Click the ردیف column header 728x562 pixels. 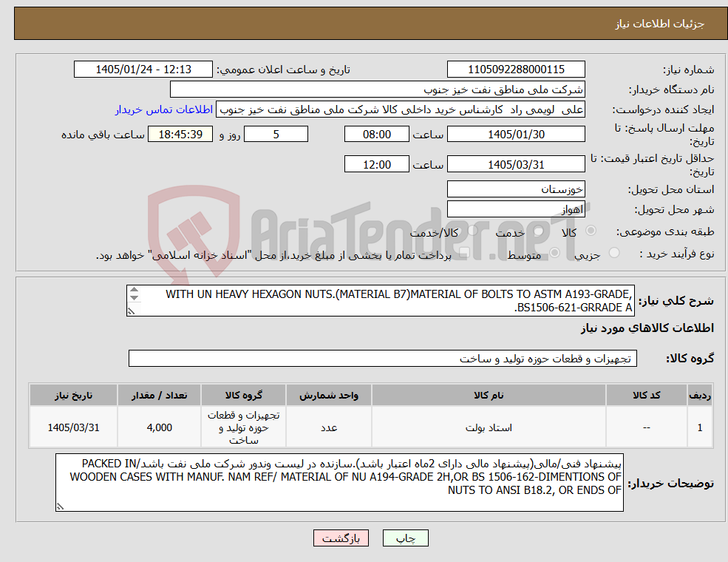pyautogui.click(x=700, y=396)
